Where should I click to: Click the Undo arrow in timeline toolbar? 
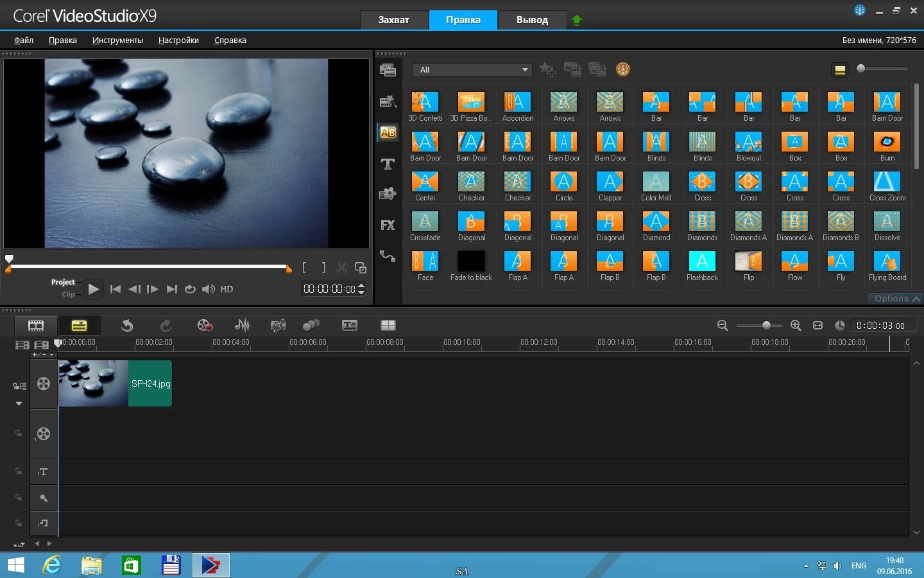[x=127, y=326]
